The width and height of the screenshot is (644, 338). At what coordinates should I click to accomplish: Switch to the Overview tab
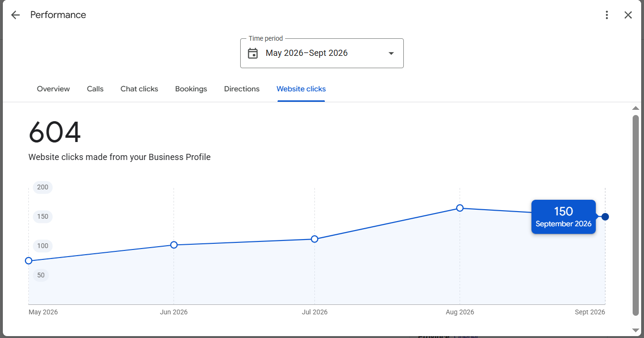point(53,89)
